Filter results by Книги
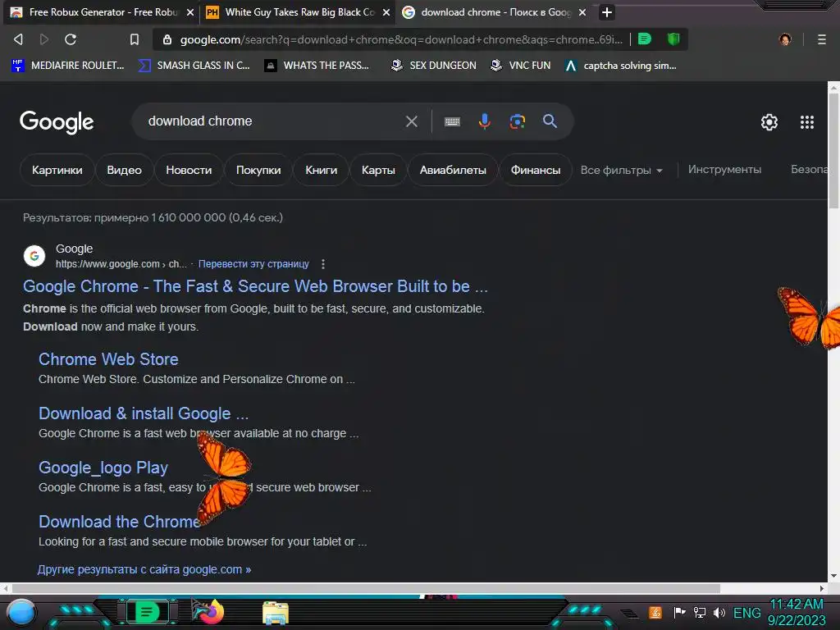This screenshot has width=840, height=630. point(321,170)
